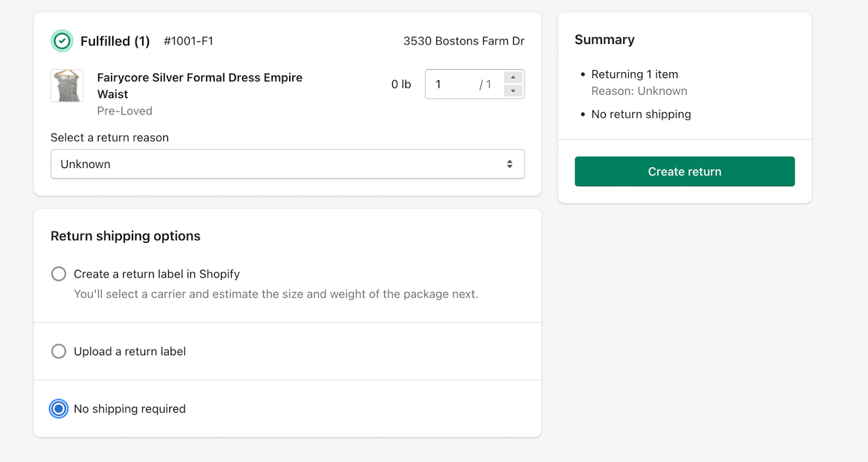
Task: Click the Returning 1 item summary line
Action: (634, 74)
